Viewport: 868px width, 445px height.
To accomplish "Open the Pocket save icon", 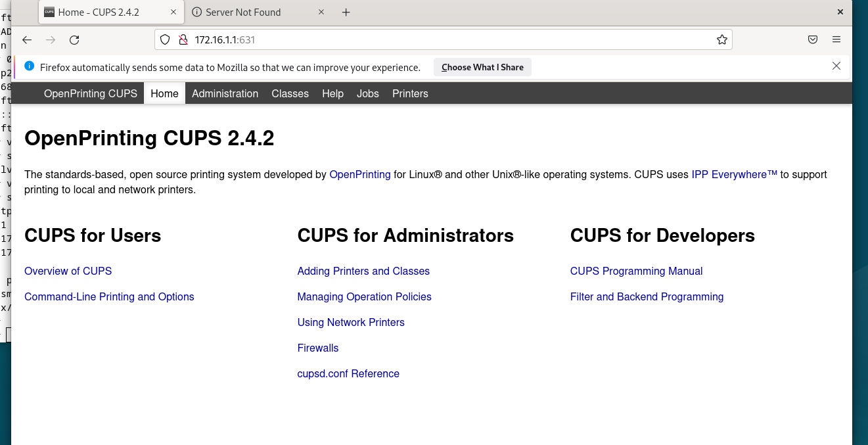I will point(813,40).
